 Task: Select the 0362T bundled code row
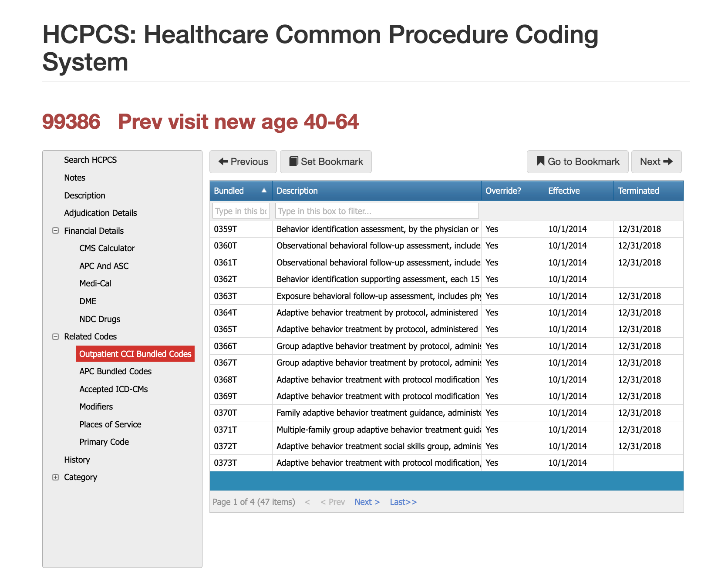(x=226, y=279)
